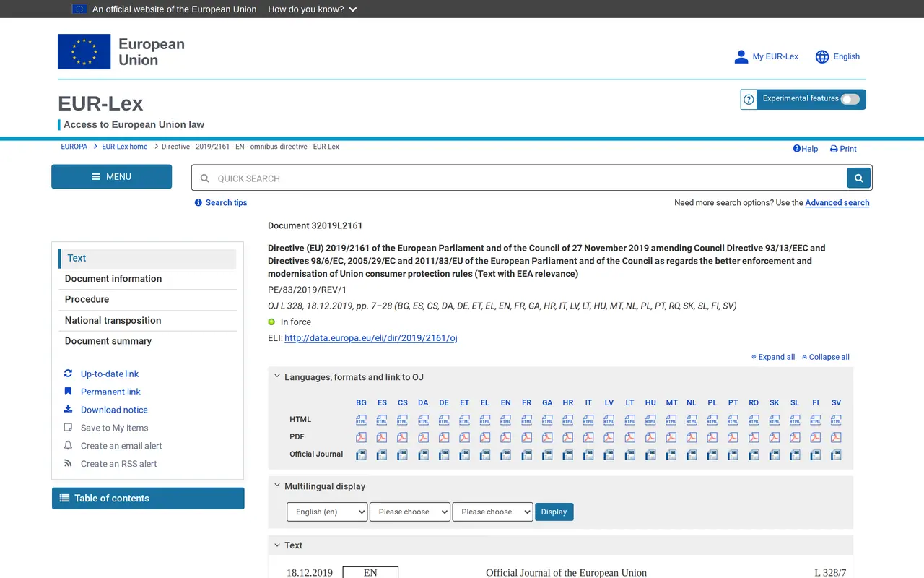Open the Bulgarian HTML version icon
Screen dimensions: 924x578
coord(361,420)
